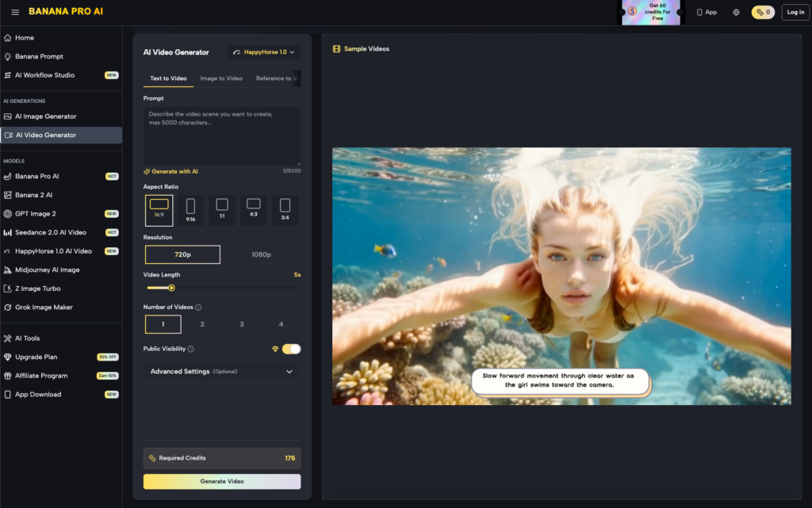Click the BANANA PRO AI logo

pyautogui.click(x=66, y=11)
